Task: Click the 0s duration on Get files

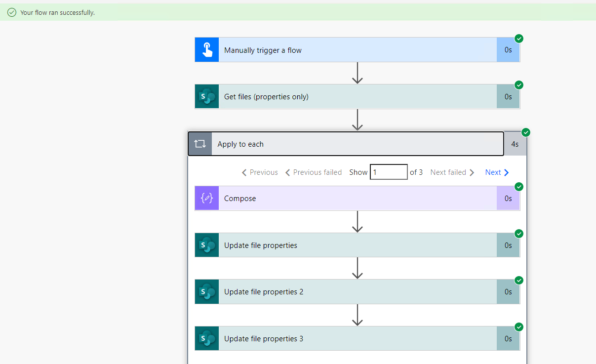Action: click(x=508, y=97)
